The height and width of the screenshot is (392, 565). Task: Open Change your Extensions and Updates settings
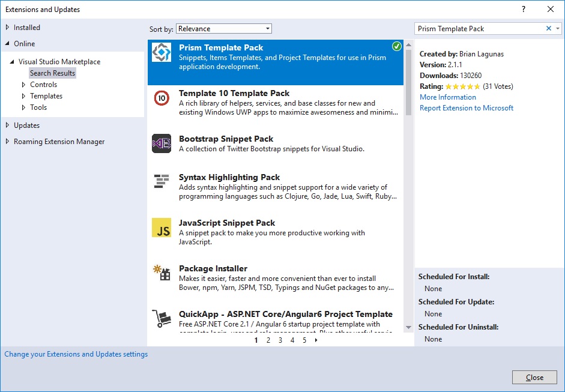point(76,354)
